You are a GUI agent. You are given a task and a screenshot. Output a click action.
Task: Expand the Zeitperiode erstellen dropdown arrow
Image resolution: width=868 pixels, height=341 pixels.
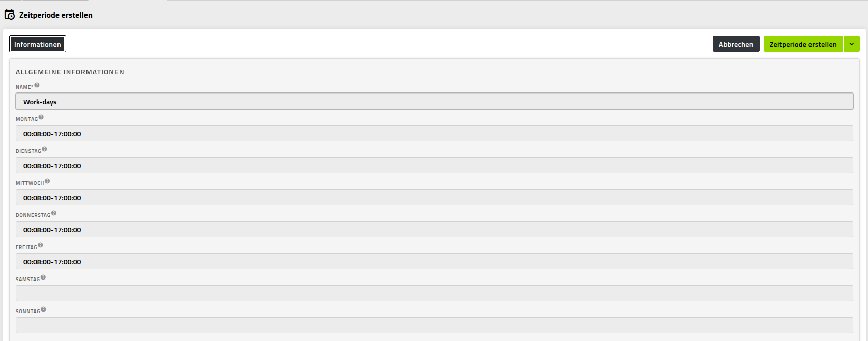coord(852,44)
